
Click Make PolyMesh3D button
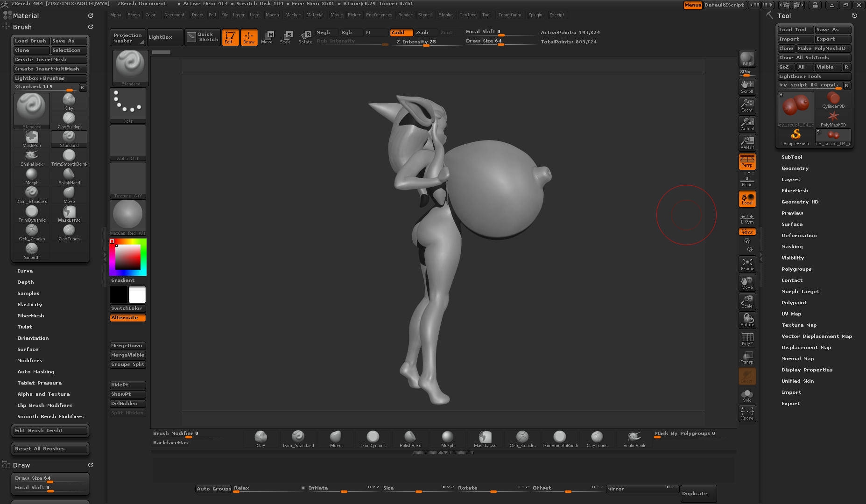point(824,49)
